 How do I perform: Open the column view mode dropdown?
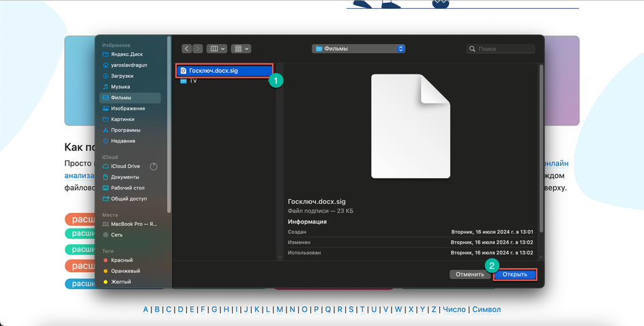click(x=217, y=48)
